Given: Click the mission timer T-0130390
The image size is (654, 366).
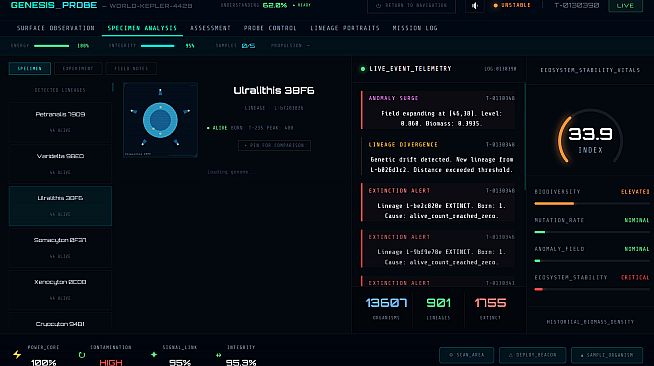Looking at the screenshot, I should tap(576, 5).
